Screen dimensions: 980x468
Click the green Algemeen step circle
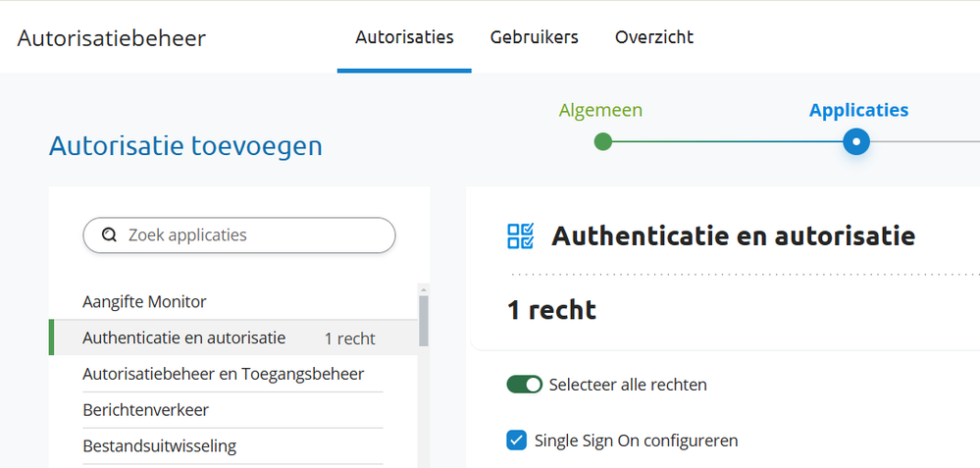point(603,142)
